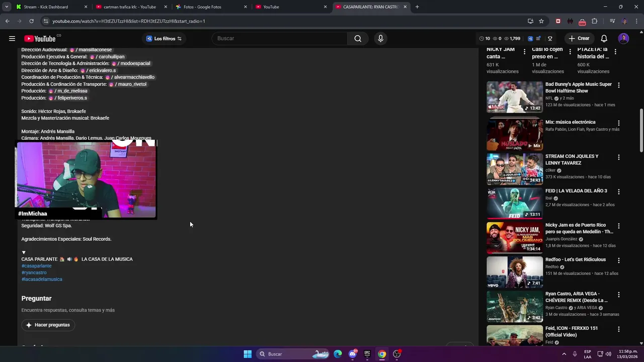Install app icon in the address bar
The image size is (644, 362).
(530, 21)
